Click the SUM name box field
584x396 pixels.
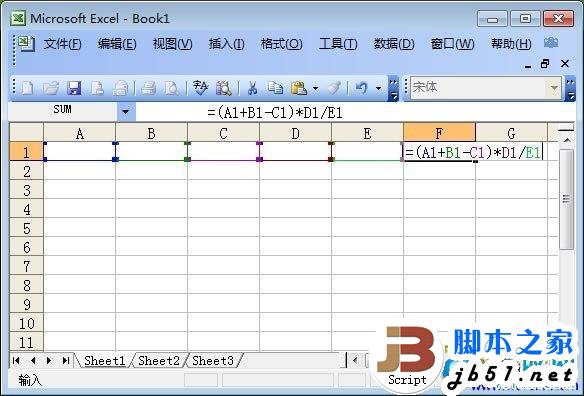[63, 110]
